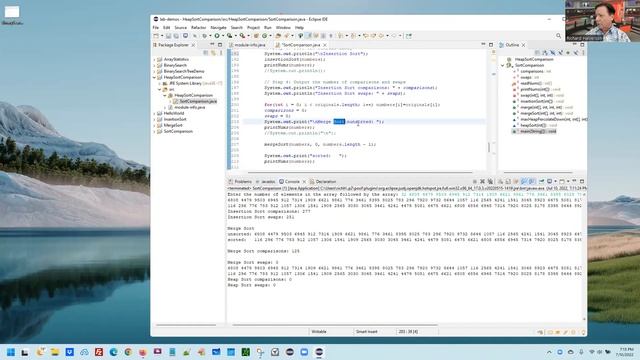Click the Save All toolbar icon

tap(176, 36)
